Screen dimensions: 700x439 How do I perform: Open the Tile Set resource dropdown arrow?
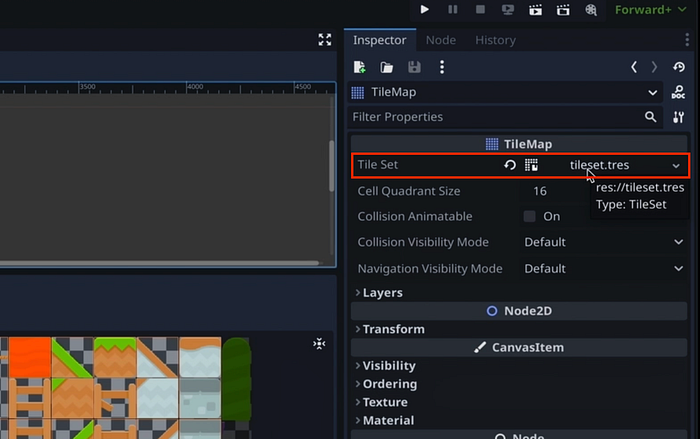676,166
